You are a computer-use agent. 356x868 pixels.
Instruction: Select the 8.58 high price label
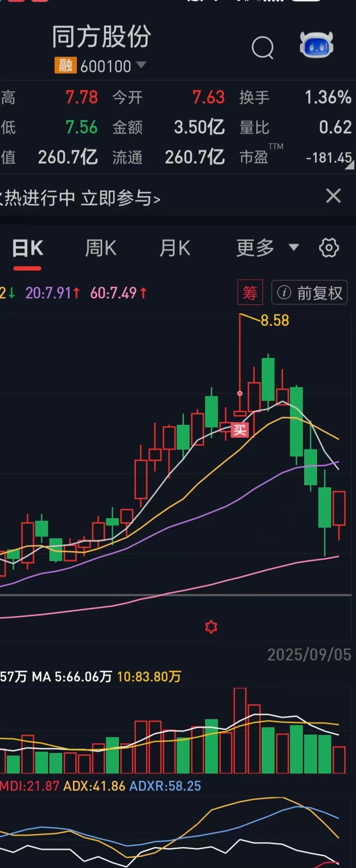click(275, 320)
